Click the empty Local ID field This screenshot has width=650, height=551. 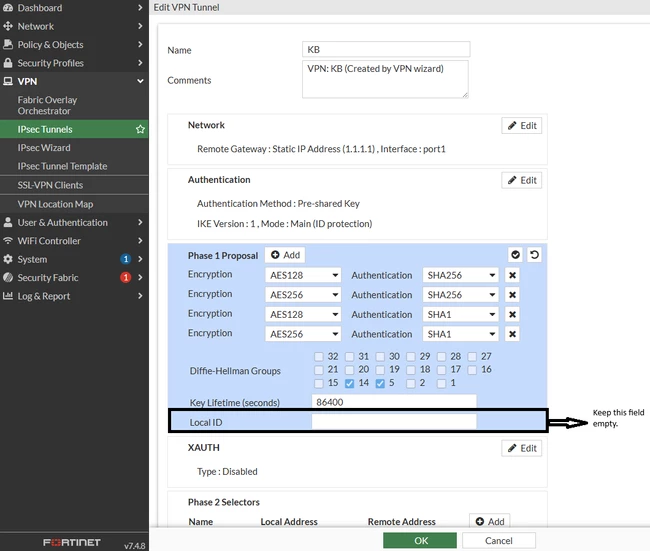click(x=394, y=422)
